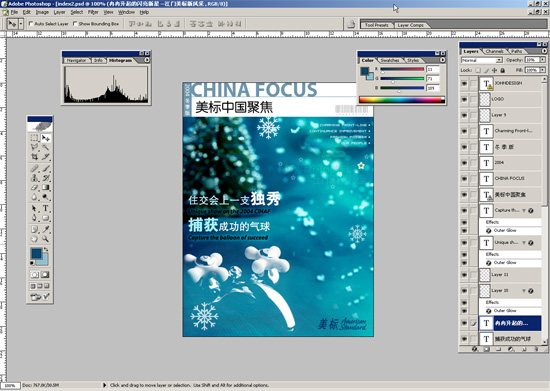Image resolution: width=550 pixels, height=391 pixels.
Task: Open the Tool Presets palette well tab
Action: pyautogui.click(x=376, y=25)
